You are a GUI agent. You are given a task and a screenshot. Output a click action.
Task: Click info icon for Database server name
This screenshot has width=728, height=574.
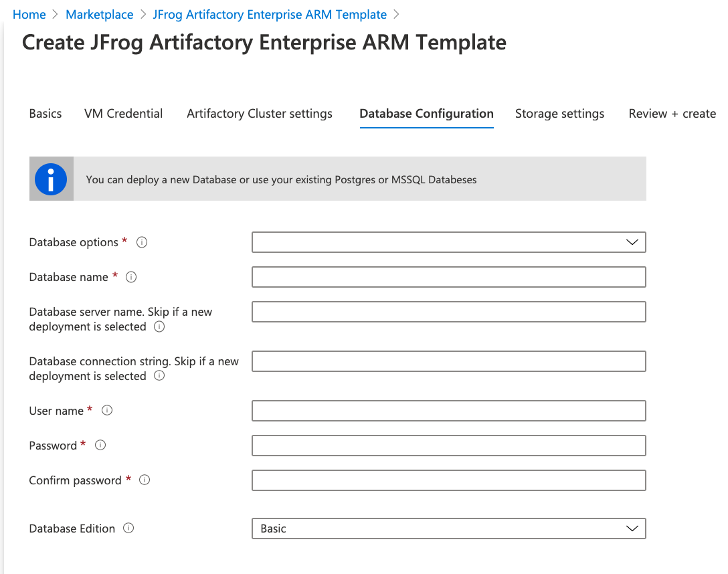pyautogui.click(x=159, y=326)
